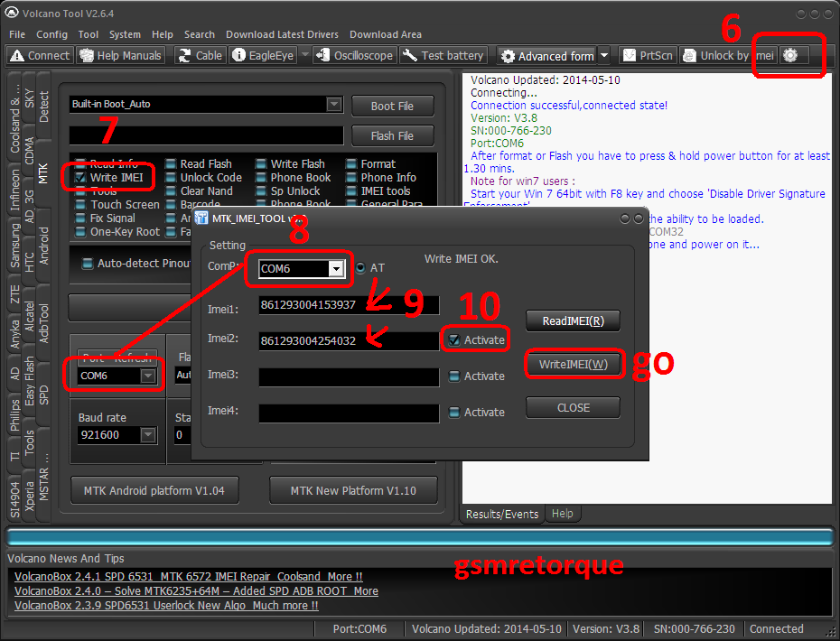Image resolution: width=840 pixels, height=641 pixels.
Task: Take a screenshot with PrtScn
Action: (x=648, y=55)
